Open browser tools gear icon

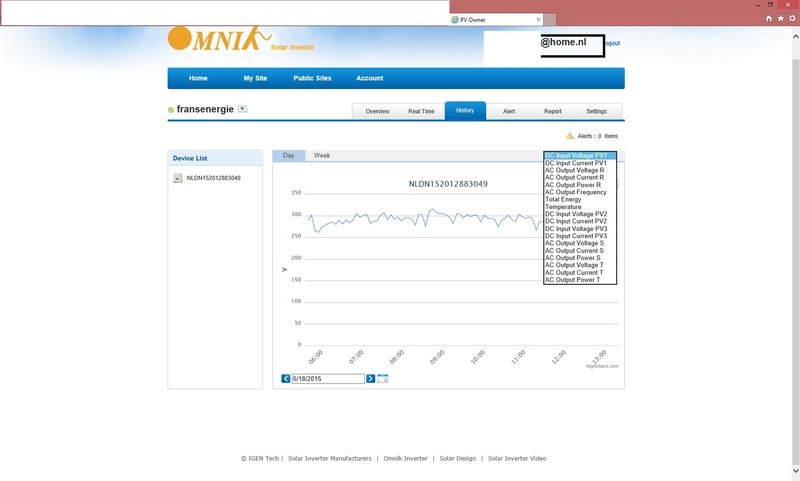(789, 18)
